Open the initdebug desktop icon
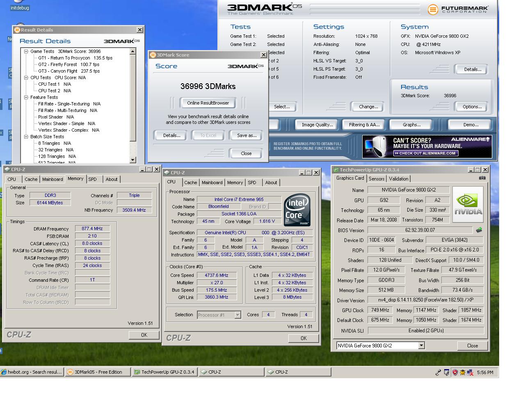Screen dimensions: 525x420 click(20, 6)
